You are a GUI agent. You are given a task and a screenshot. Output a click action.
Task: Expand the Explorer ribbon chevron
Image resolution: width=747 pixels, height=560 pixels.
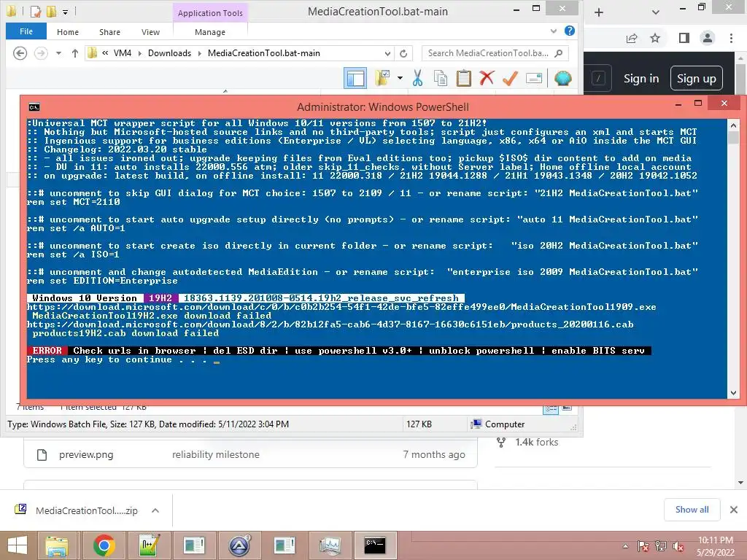(553, 31)
